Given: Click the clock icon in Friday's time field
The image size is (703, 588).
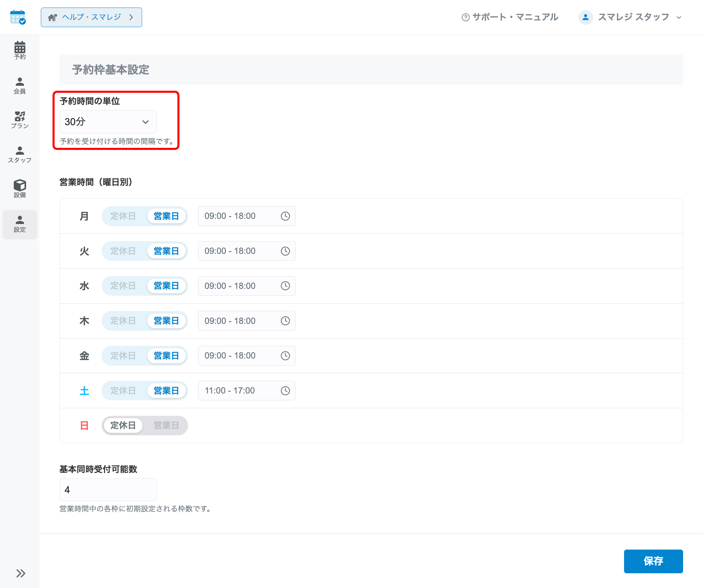Looking at the screenshot, I should click(x=285, y=356).
